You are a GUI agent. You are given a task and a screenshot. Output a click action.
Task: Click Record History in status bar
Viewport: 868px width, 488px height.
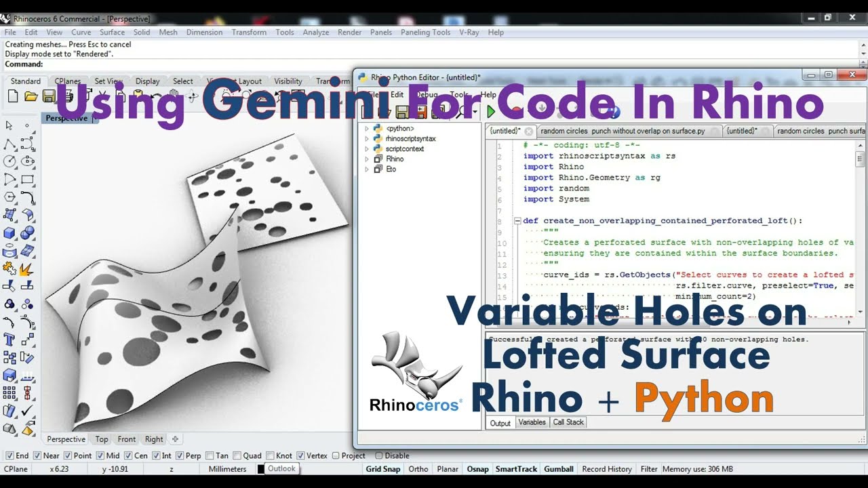point(607,469)
